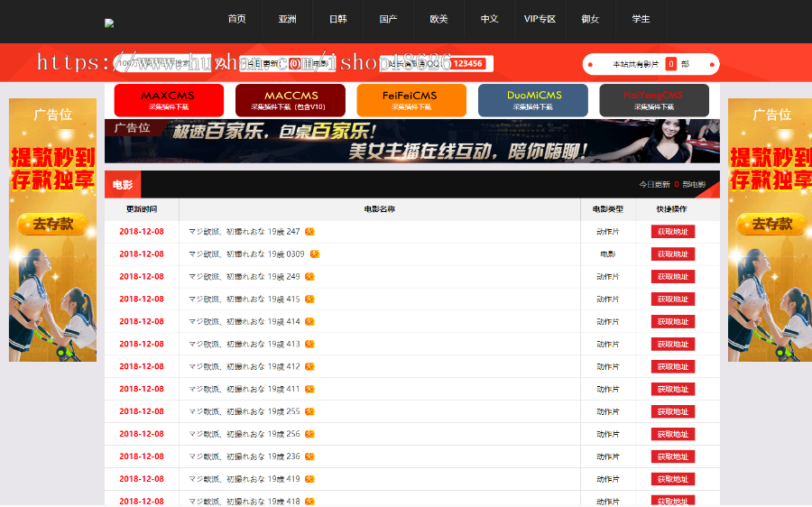The width and height of the screenshot is (812, 507).
Task: Click the orange badge icon beside title 0309
Action: [x=314, y=253]
